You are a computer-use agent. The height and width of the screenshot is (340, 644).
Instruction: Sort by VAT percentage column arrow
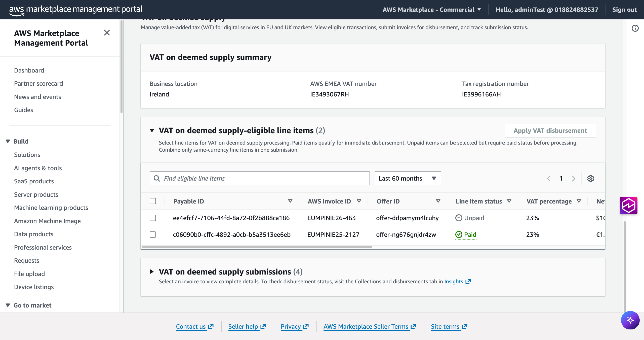[x=579, y=201]
